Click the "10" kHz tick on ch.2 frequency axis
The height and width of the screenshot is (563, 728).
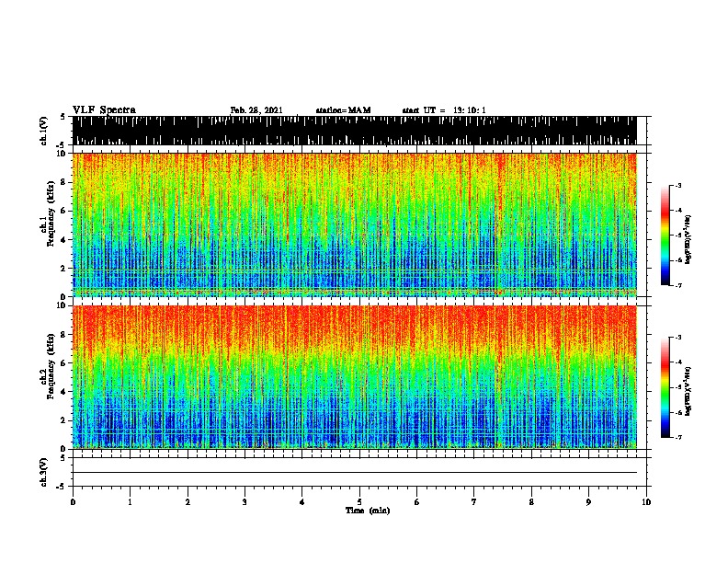tap(63, 305)
